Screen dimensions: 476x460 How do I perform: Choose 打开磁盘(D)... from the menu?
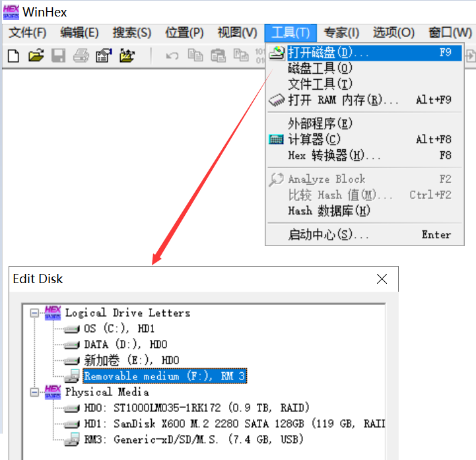click(x=364, y=53)
